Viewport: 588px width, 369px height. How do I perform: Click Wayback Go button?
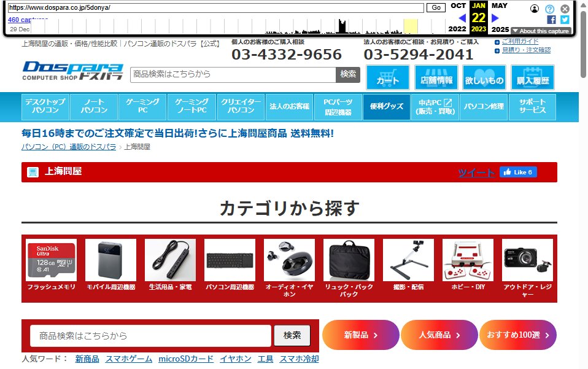click(x=436, y=7)
